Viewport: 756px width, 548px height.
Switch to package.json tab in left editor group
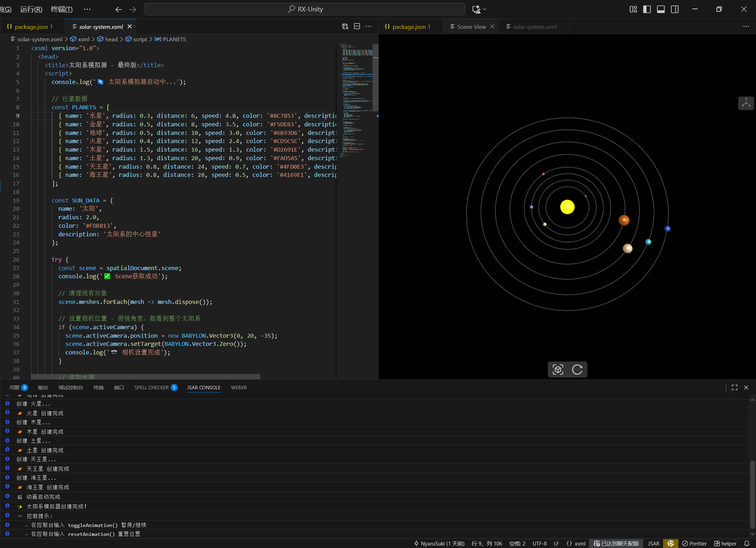click(30, 27)
